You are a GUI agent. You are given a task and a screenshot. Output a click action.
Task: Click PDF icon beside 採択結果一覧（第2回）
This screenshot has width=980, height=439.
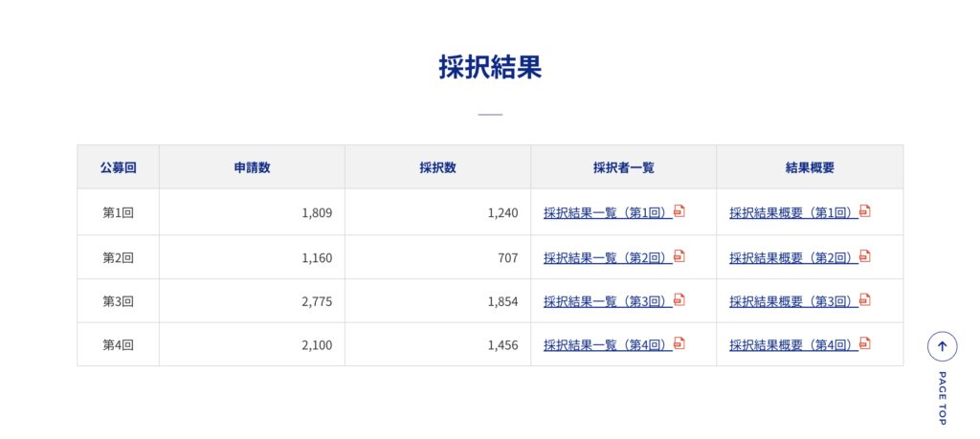click(679, 256)
